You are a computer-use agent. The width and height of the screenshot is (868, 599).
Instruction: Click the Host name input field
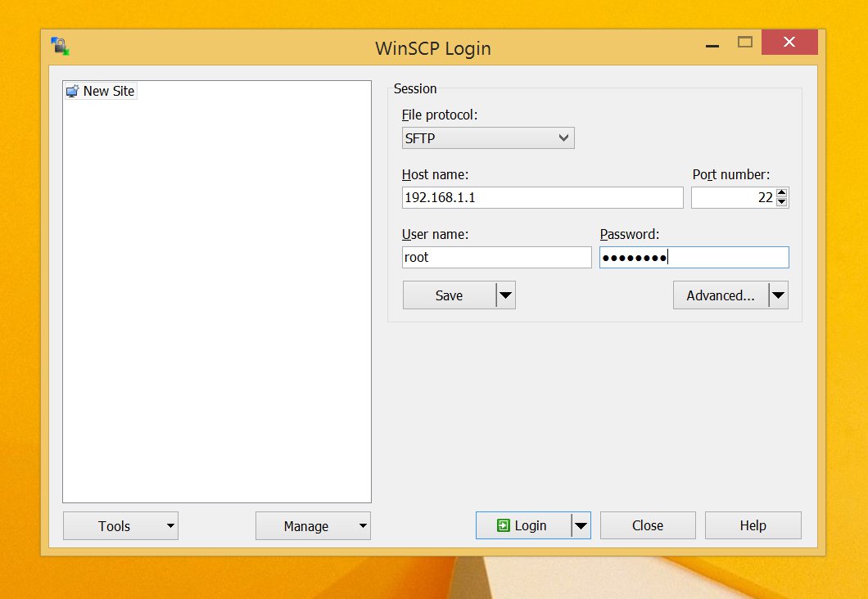click(542, 197)
